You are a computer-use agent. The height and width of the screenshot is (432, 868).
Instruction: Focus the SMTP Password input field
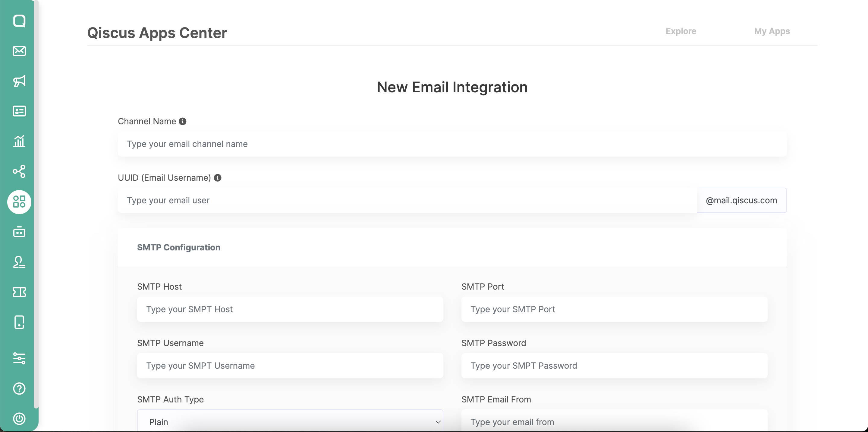[x=614, y=366]
